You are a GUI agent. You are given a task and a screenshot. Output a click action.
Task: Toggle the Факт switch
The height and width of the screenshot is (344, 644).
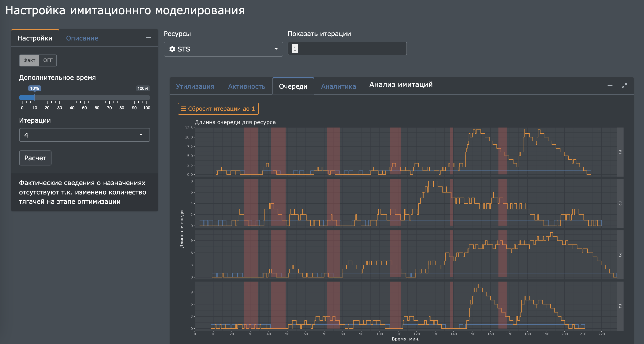click(29, 60)
